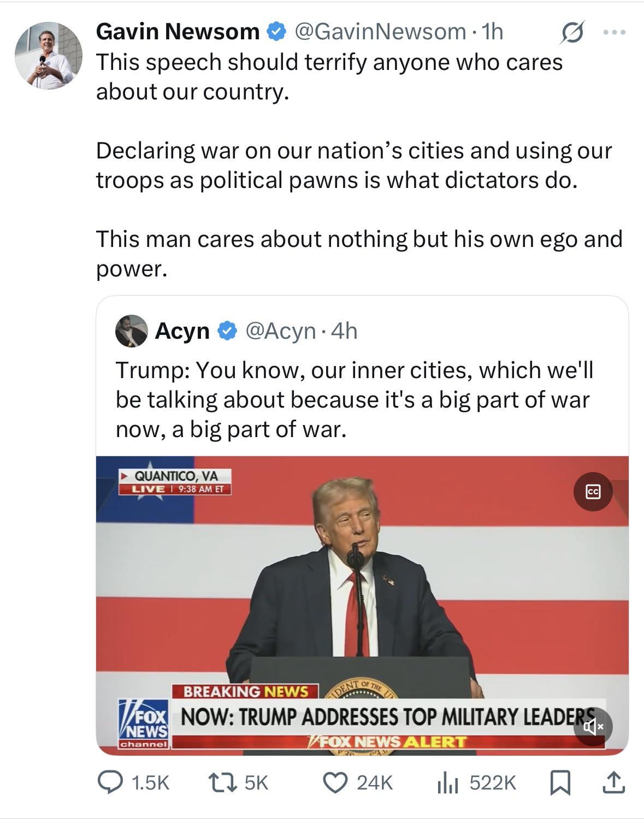Unmute the video sound
This screenshot has width=644, height=819.
tap(593, 726)
